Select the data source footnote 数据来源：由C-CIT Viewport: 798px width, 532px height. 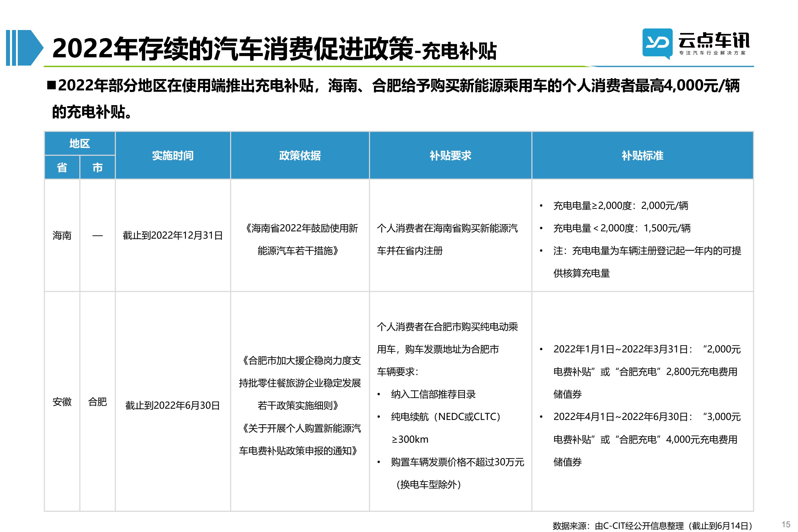[652, 525]
